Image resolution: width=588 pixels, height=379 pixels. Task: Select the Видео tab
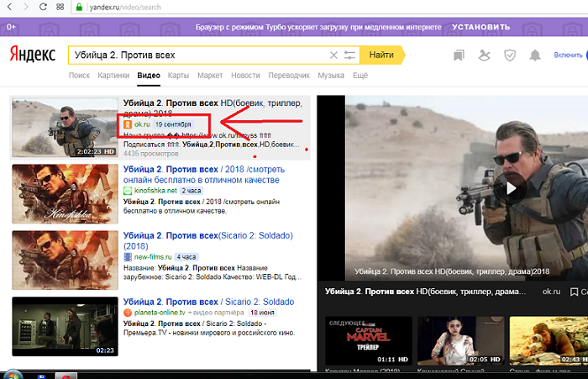click(149, 76)
